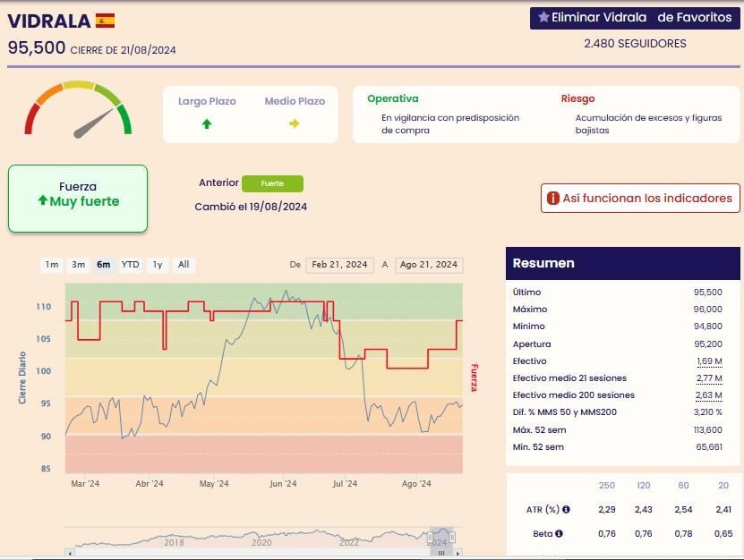This screenshot has height=560, width=744.
Task: Click the red Fuerza axis label on chart
Action: pos(474,378)
